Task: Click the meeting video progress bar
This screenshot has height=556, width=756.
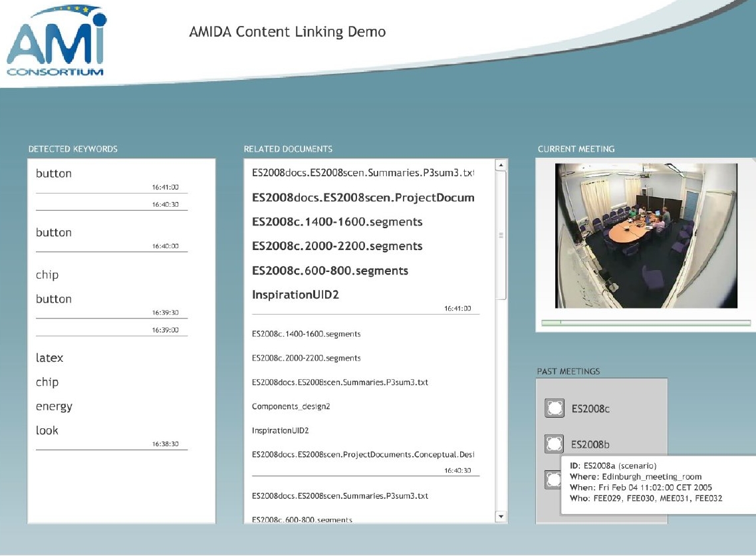Action: click(x=646, y=323)
